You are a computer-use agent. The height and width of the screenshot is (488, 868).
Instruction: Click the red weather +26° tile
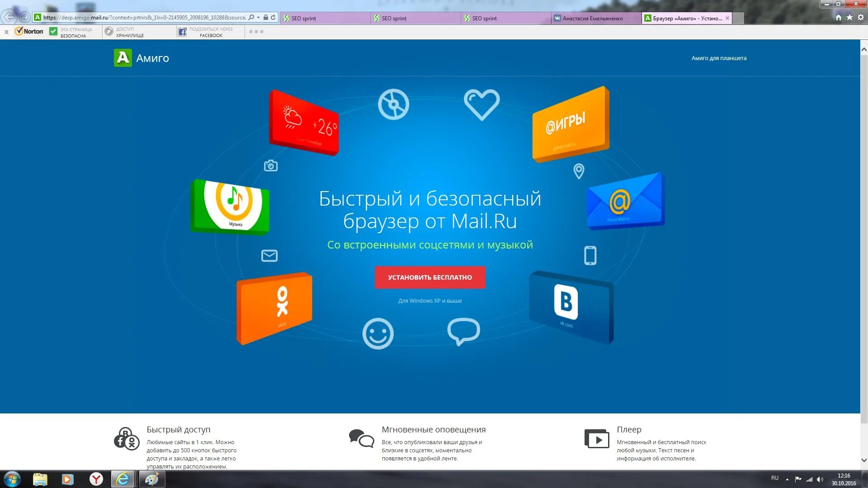304,123
